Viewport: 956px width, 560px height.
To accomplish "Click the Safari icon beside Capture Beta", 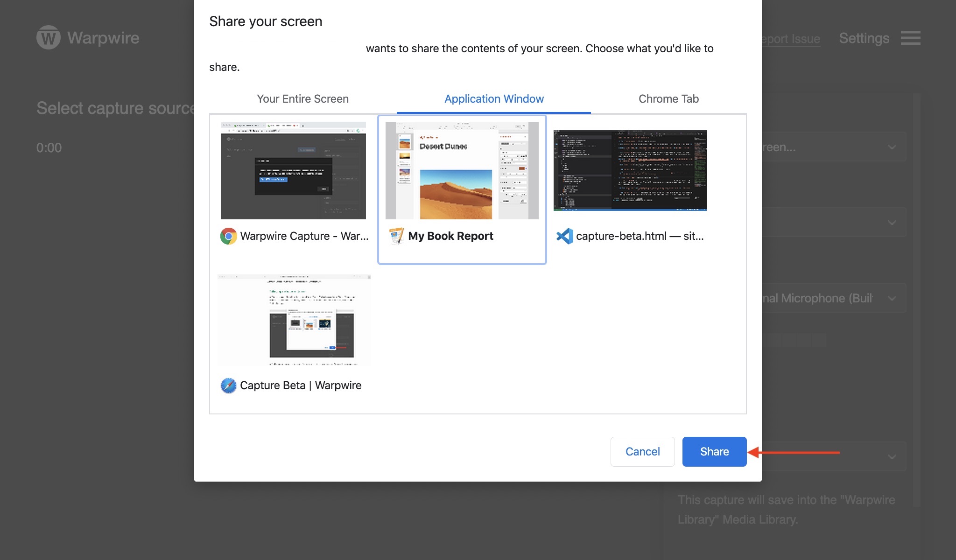I will click(229, 385).
